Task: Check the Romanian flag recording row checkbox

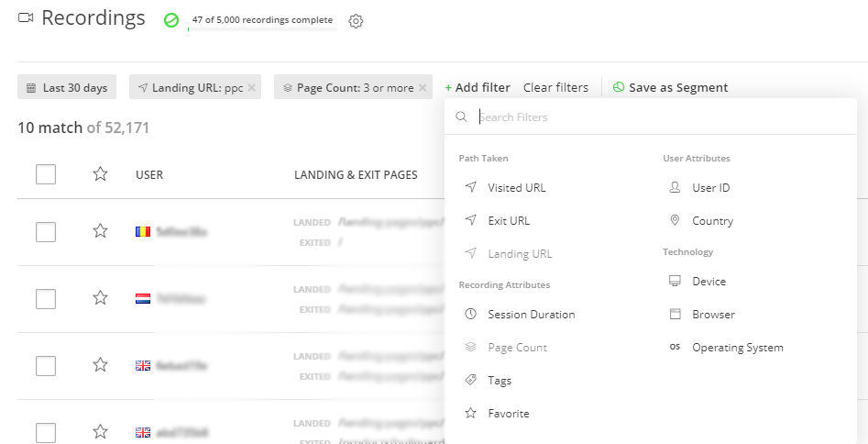Action: coord(46,232)
